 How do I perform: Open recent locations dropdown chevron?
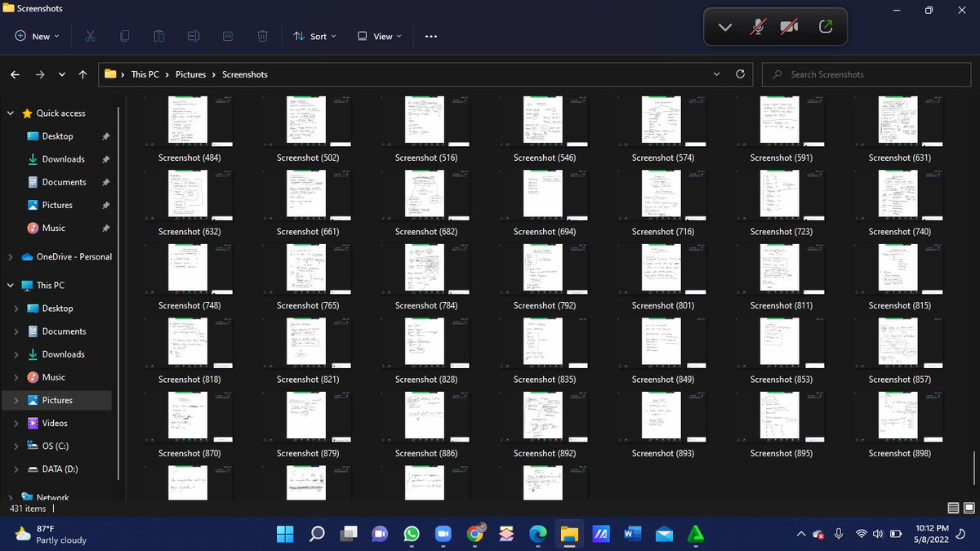62,74
